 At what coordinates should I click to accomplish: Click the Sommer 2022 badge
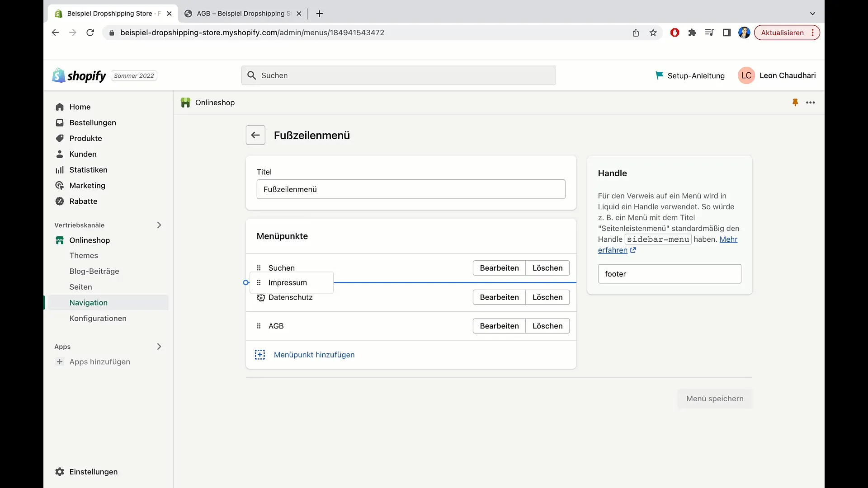[x=134, y=75]
